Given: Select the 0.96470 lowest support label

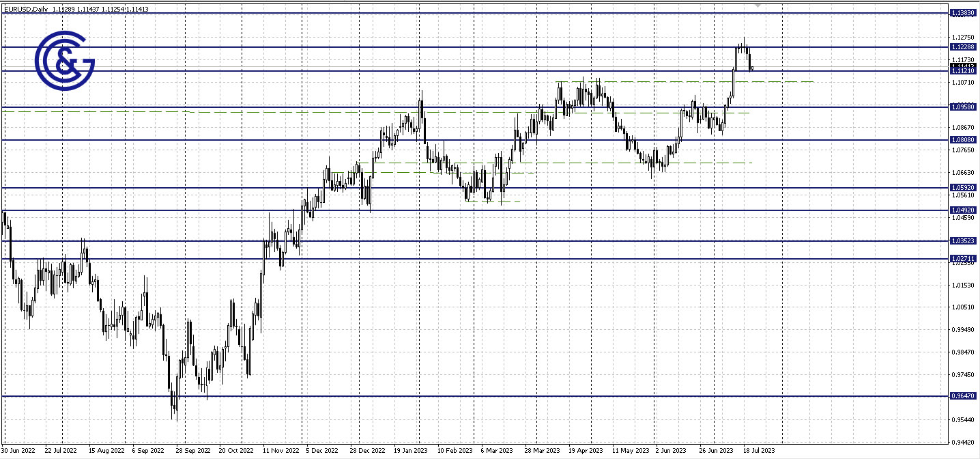Looking at the screenshot, I should [963, 396].
